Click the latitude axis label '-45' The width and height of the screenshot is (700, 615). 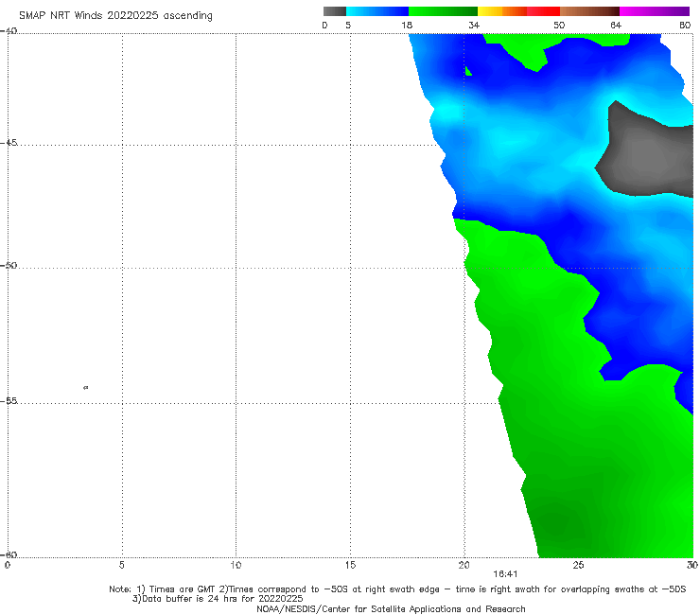(9, 143)
